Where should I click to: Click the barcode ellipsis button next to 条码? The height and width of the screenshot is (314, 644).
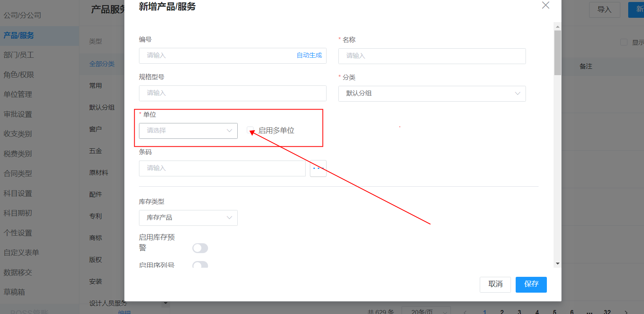318,168
